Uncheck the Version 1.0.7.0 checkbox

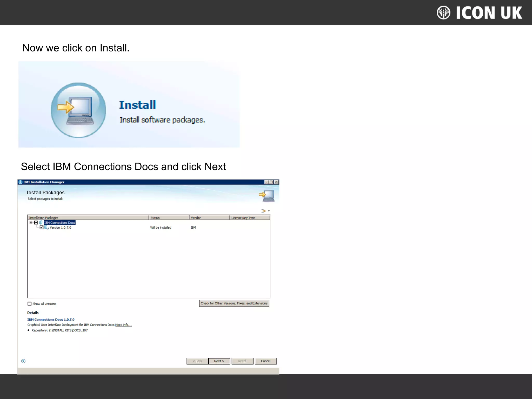(42, 228)
